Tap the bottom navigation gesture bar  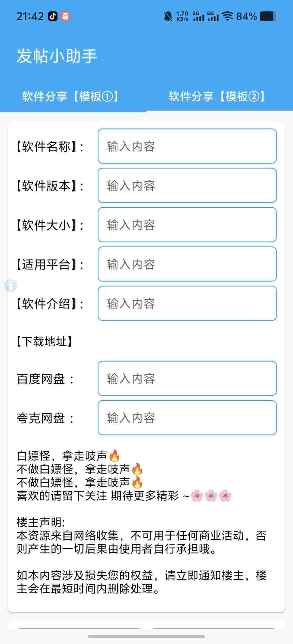146,637
